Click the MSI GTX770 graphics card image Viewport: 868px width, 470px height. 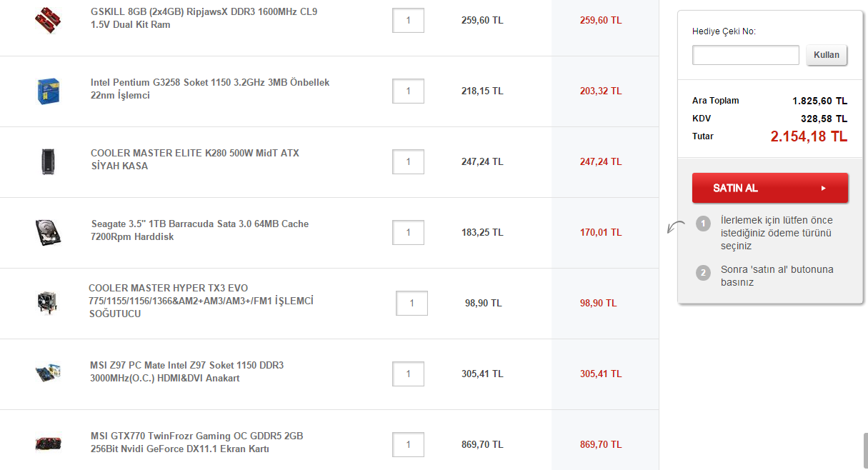coord(48,444)
